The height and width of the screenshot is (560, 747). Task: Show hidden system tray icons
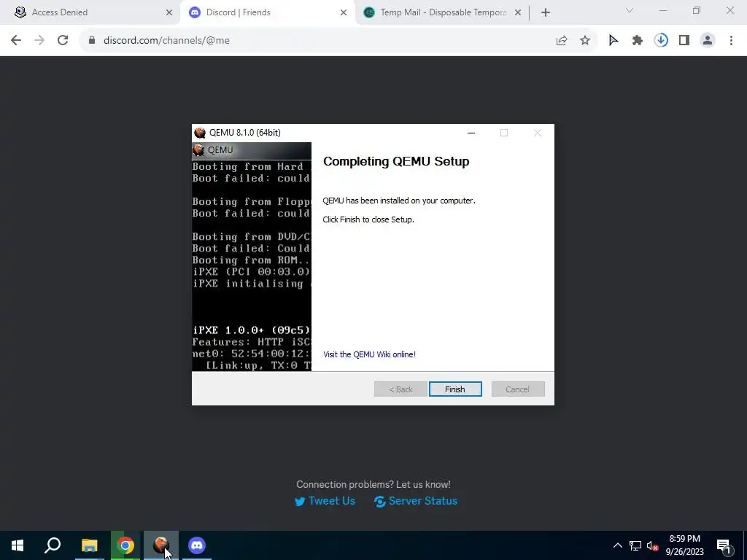pos(617,545)
